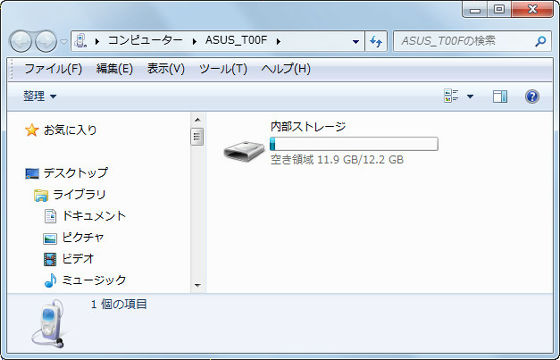
Task: Select ASUS_T00F in the address breadcrumb
Action: 236,40
